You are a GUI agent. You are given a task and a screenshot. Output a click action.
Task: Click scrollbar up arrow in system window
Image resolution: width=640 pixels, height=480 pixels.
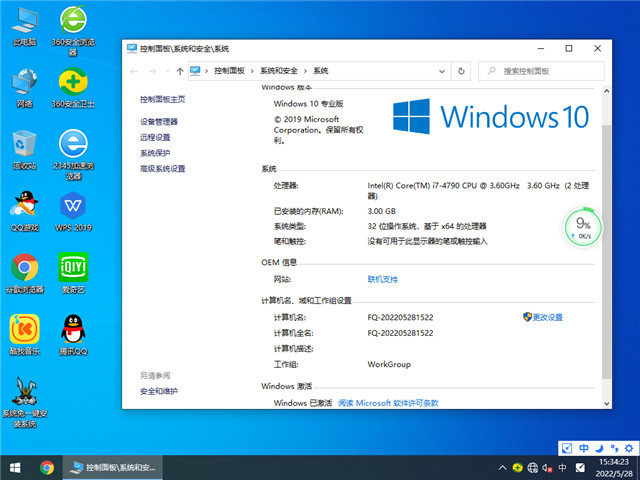[x=607, y=91]
